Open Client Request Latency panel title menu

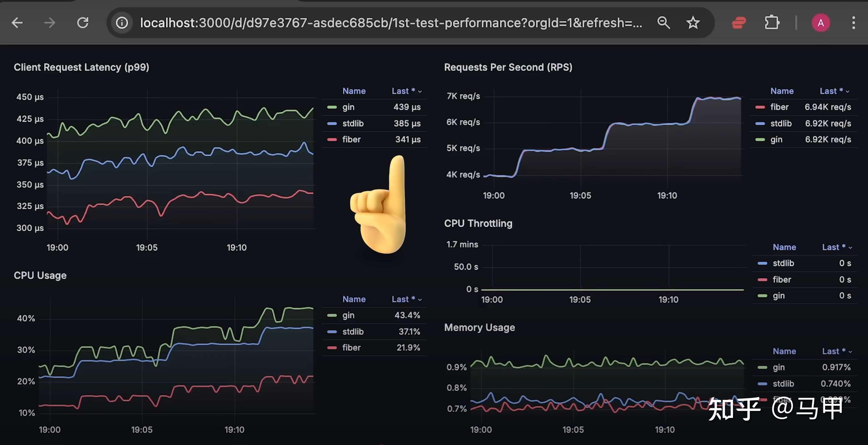pyautogui.click(x=81, y=67)
